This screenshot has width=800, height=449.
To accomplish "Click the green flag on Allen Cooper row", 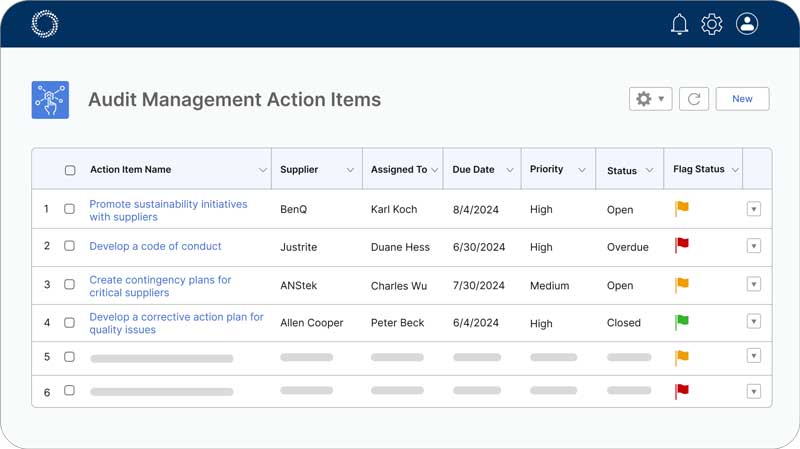I will click(682, 322).
